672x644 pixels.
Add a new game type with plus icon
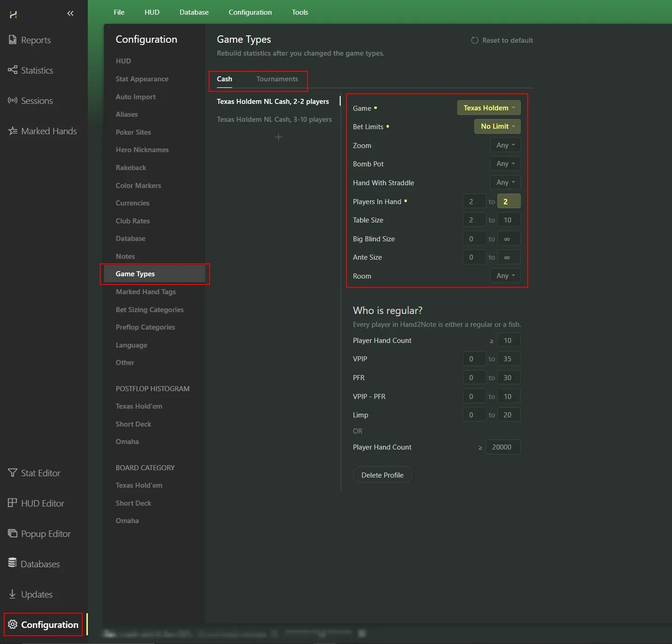278,137
